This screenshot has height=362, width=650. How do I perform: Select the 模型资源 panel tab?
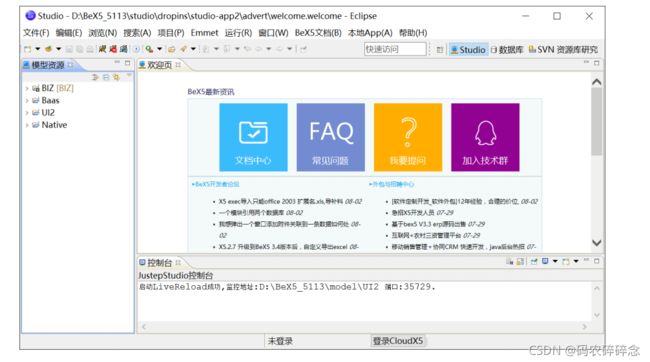[x=48, y=65]
